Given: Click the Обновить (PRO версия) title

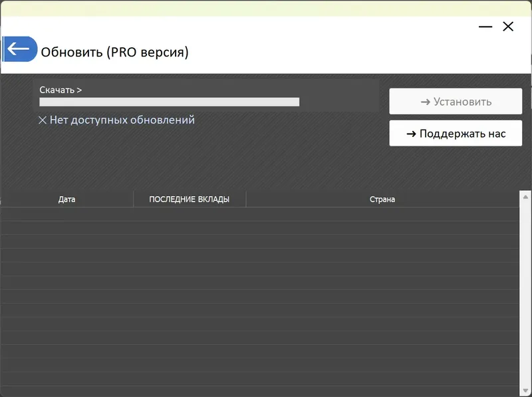Looking at the screenshot, I should click(114, 51).
